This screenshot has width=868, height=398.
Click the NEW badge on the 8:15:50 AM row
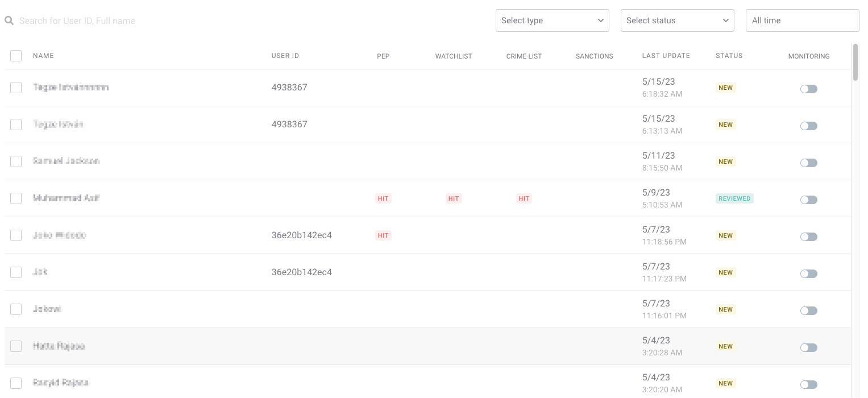(725, 161)
